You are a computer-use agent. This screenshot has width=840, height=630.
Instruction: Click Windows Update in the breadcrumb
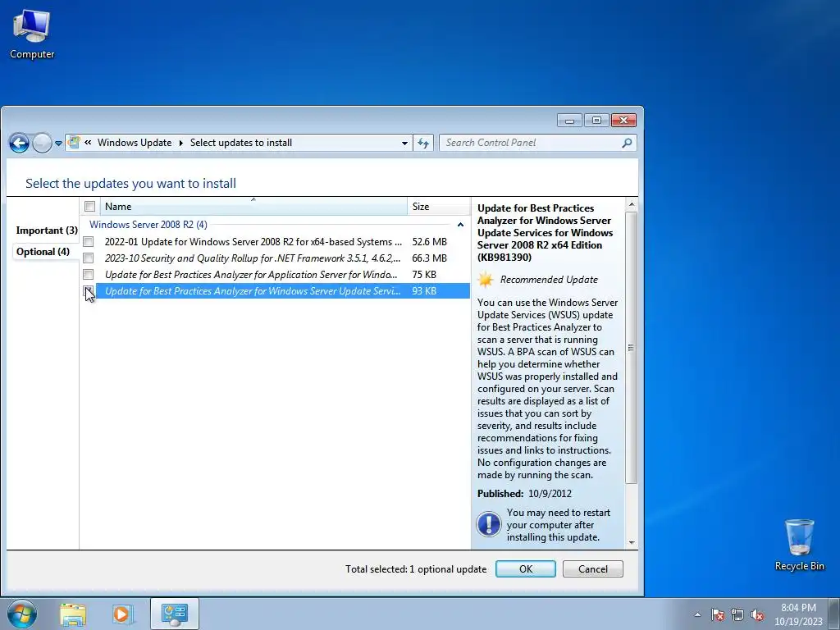coord(135,143)
